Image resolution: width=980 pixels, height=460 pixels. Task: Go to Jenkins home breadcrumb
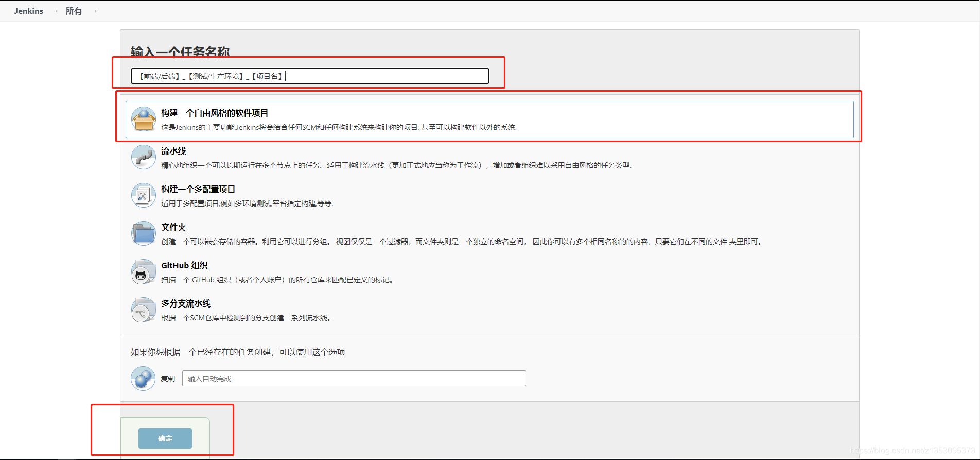pyautogui.click(x=29, y=11)
